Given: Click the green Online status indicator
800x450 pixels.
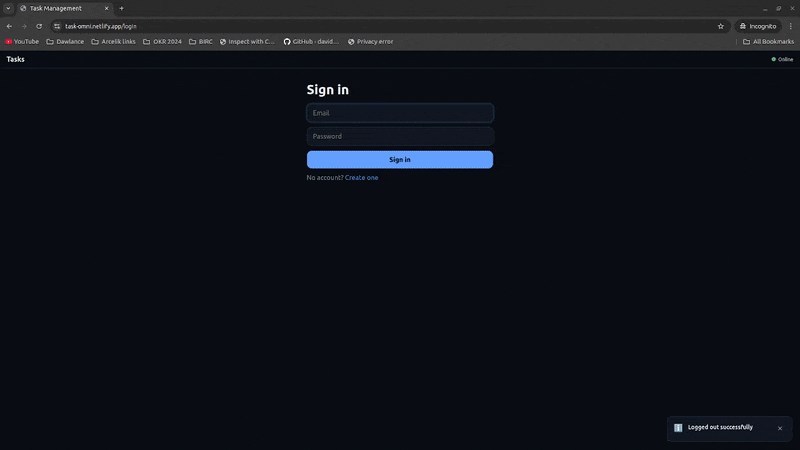Looking at the screenshot, I should 782,59.
